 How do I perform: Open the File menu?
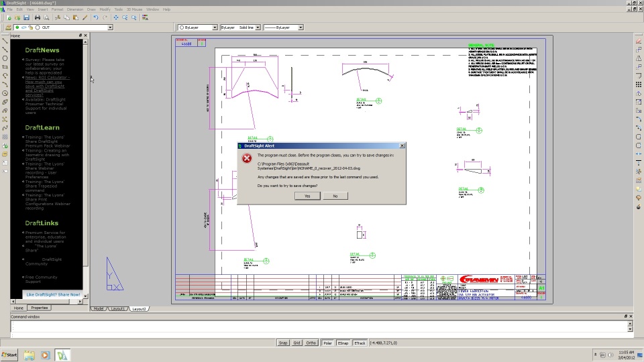10,9
